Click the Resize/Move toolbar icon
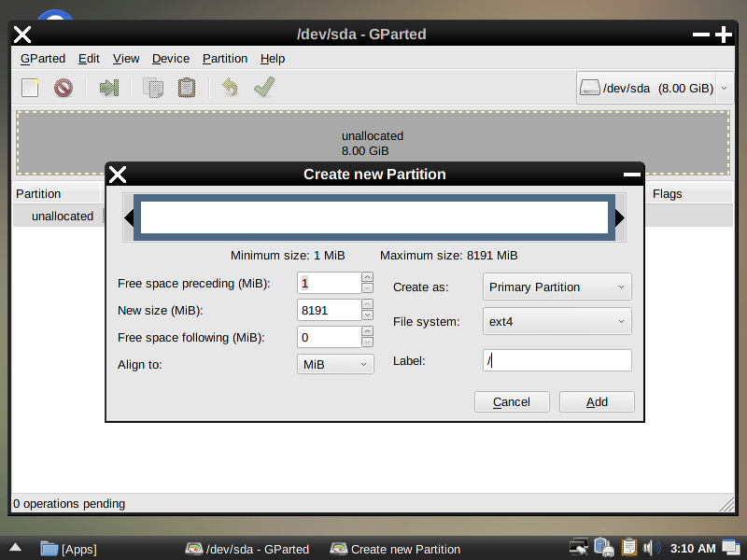747x560 pixels. point(108,88)
